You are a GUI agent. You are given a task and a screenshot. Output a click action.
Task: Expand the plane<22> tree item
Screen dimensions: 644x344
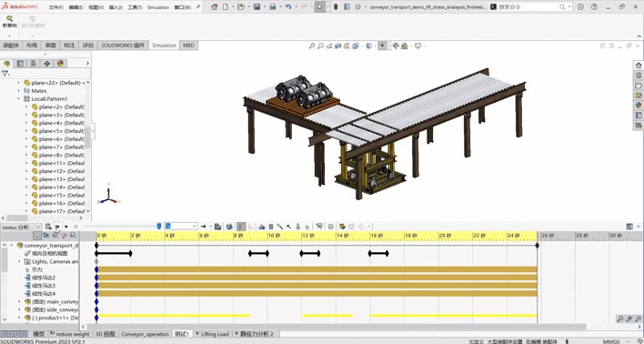point(18,83)
